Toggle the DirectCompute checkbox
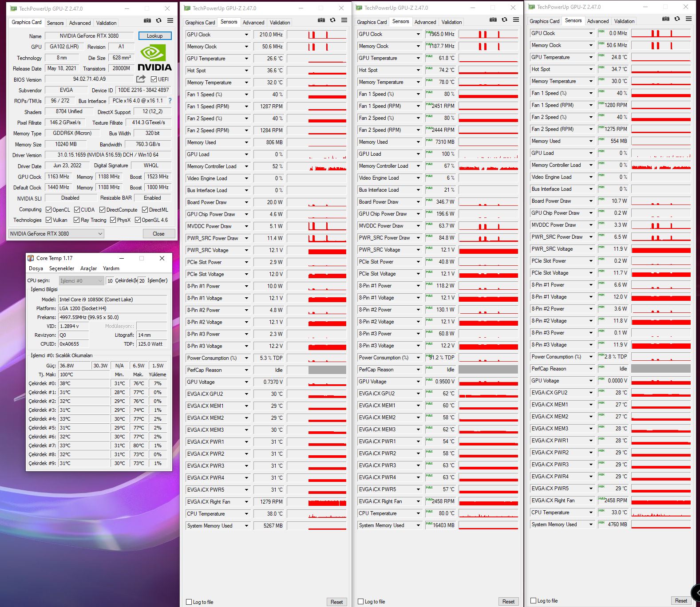The width and height of the screenshot is (700, 607). (x=102, y=210)
